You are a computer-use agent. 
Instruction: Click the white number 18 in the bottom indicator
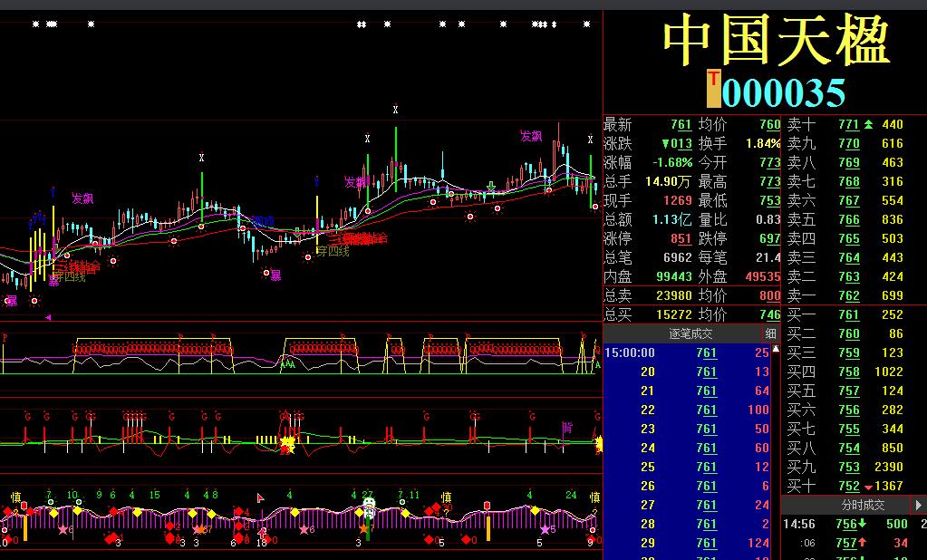coord(261,542)
